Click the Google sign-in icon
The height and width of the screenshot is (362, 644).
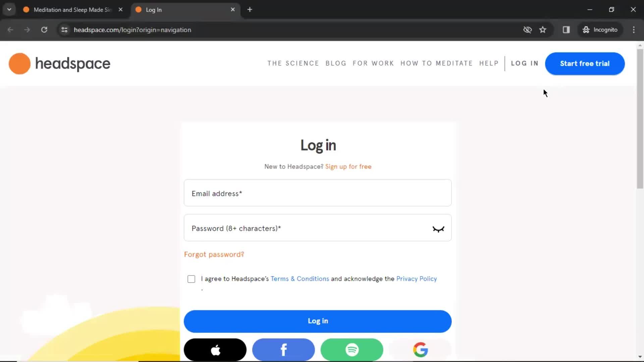point(420,350)
